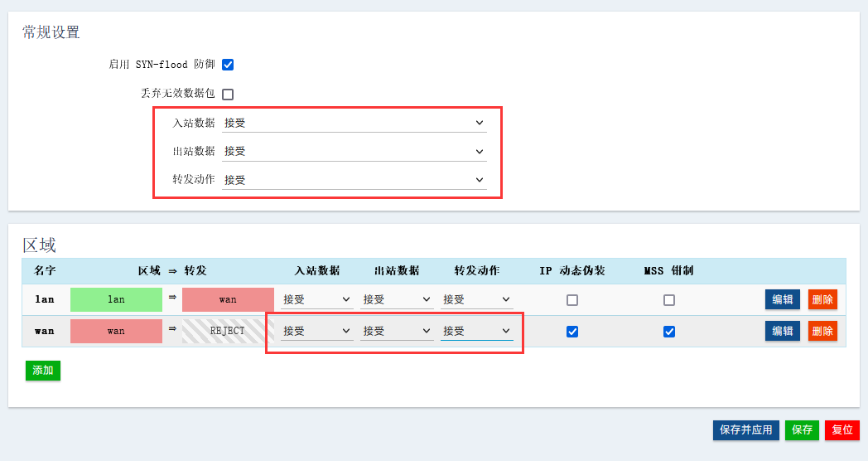This screenshot has width=868, height=461.
Task: Enable 丢弃无效数据包 checkbox
Action: pyautogui.click(x=228, y=95)
